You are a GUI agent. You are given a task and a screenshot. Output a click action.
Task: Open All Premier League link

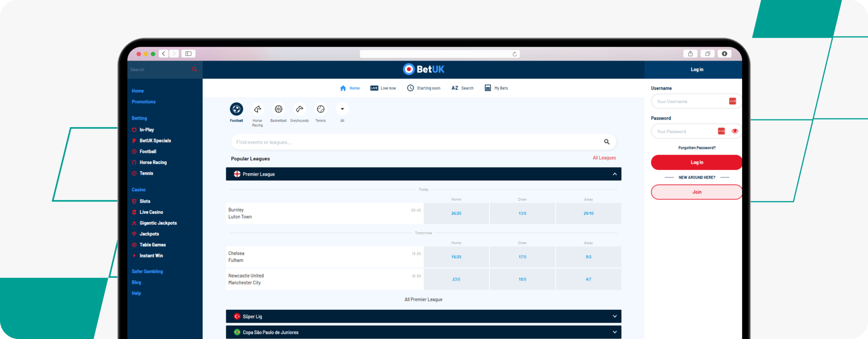click(x=423, y=300)
